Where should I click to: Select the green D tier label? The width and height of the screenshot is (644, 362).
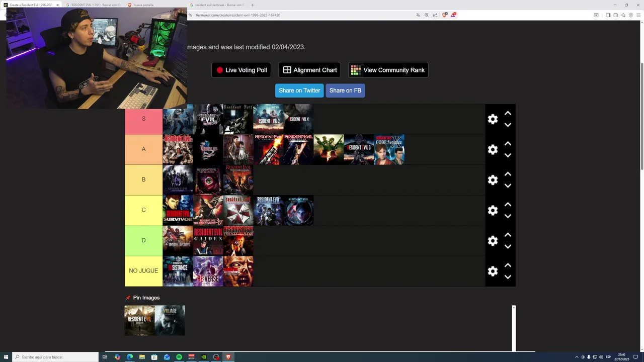(143, 241)
